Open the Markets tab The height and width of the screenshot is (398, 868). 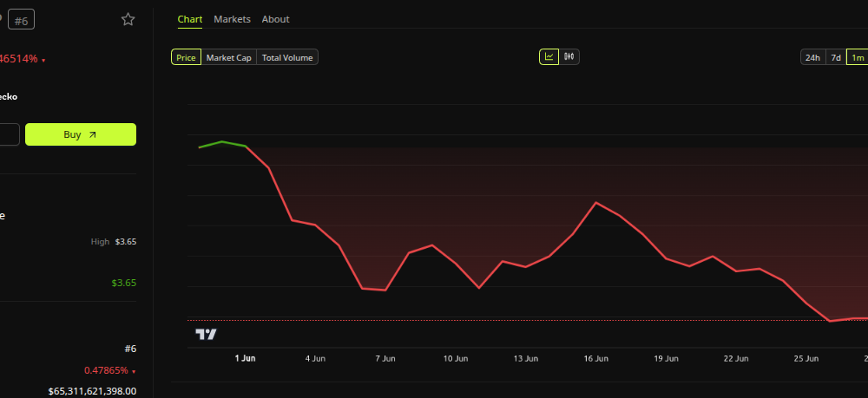232,19
